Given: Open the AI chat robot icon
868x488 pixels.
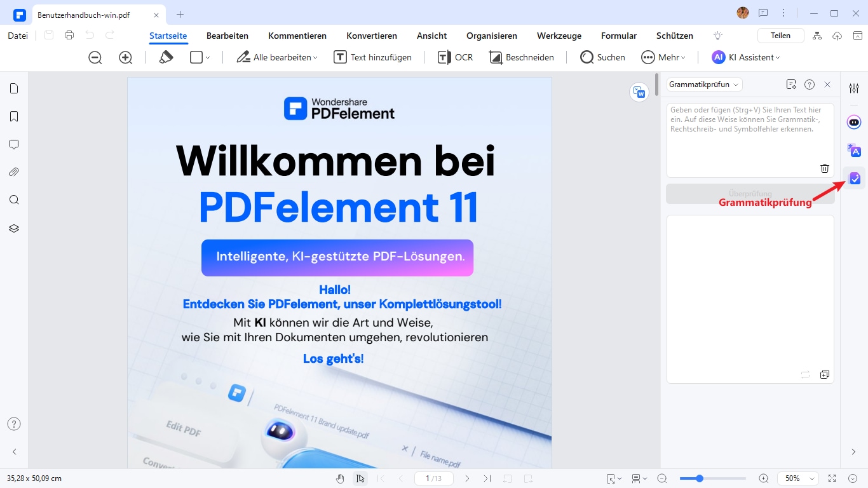Looking at the screenshot, I should coord(854,122).
